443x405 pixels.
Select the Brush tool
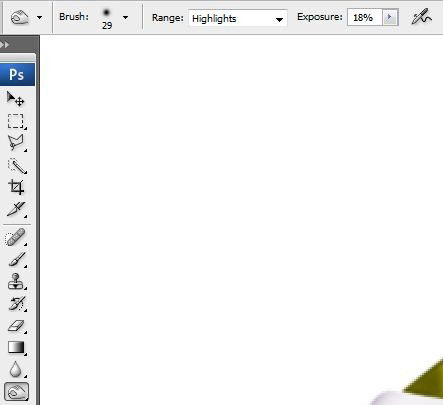click(x=17, y=260)
